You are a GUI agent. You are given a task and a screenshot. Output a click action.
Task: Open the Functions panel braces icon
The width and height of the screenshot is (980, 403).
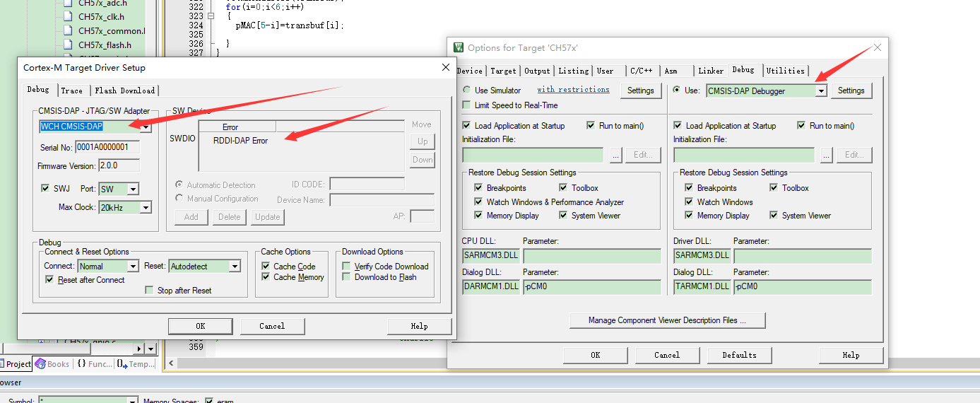click(82, 364)
